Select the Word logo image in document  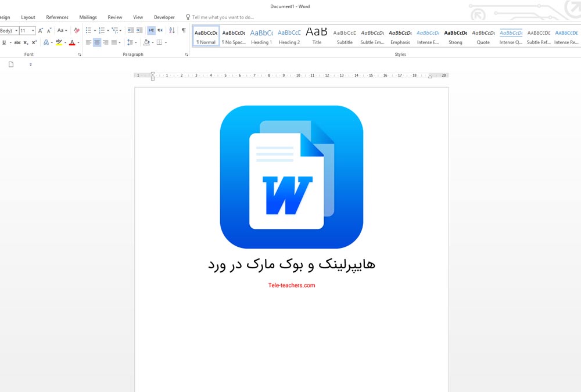pyautogui.click(x=292, y=177)
